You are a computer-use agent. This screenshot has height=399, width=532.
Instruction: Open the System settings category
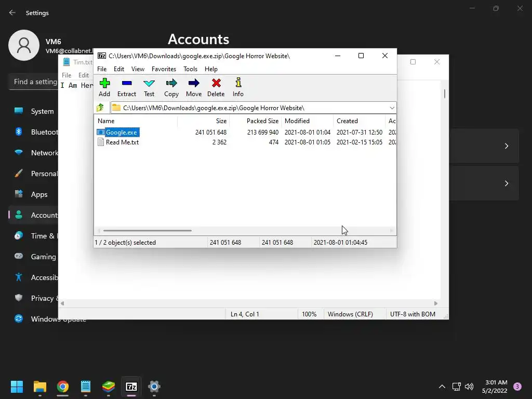[x=34, y=111]
